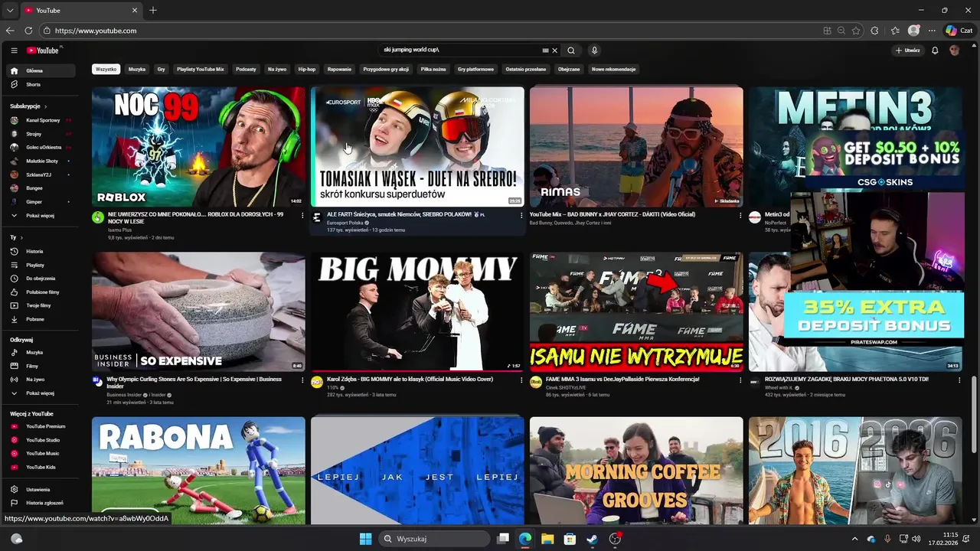
Task: Open options for the Eurosport ALE FART video
Action: coord(521,216)
